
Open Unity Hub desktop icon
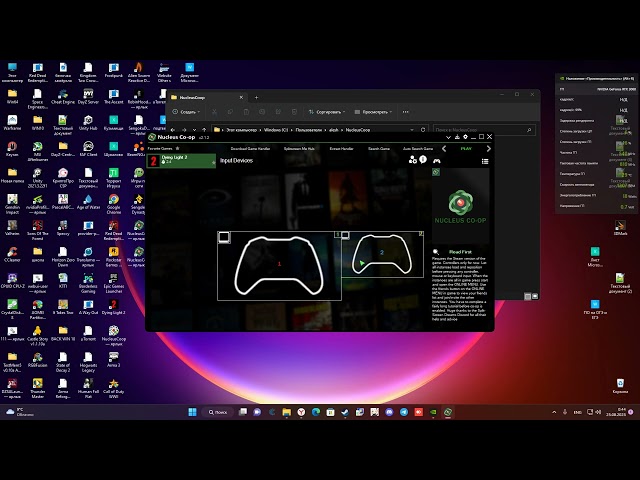point(88,123)
